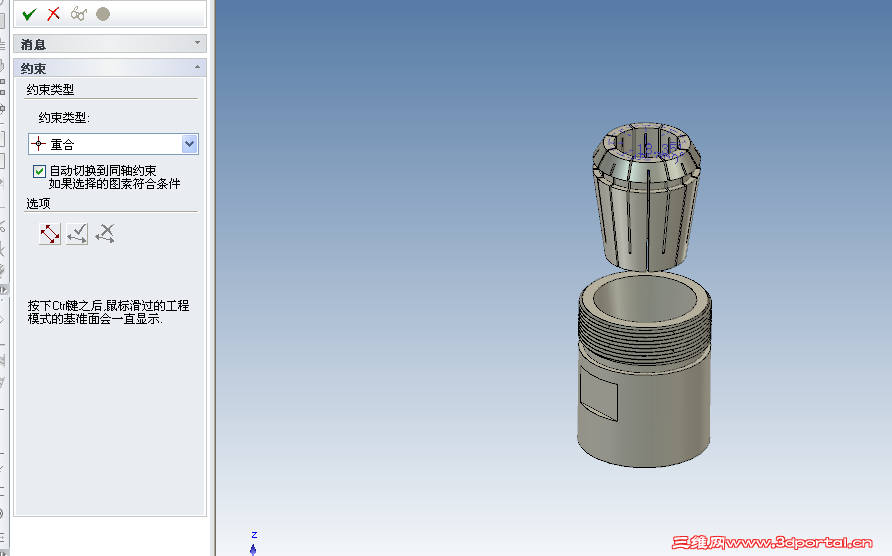The height and width of the screenshot is (556, 892).
Task: Click the Z axis indicator
Action: tap(254, 543)
